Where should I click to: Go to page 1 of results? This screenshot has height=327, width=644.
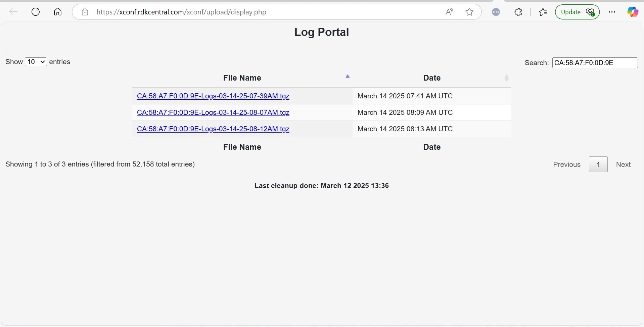pyautogui.click(x=598, y=165)
